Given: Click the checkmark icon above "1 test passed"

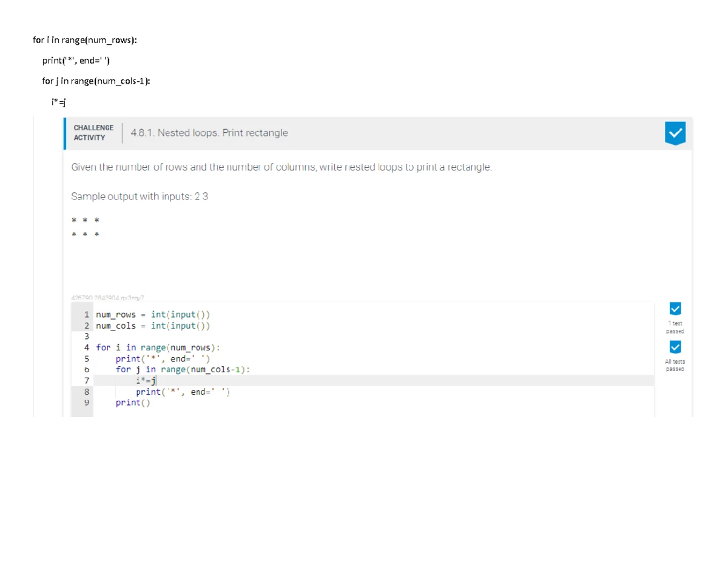Looking at the screenshot, I should (675, 308).
